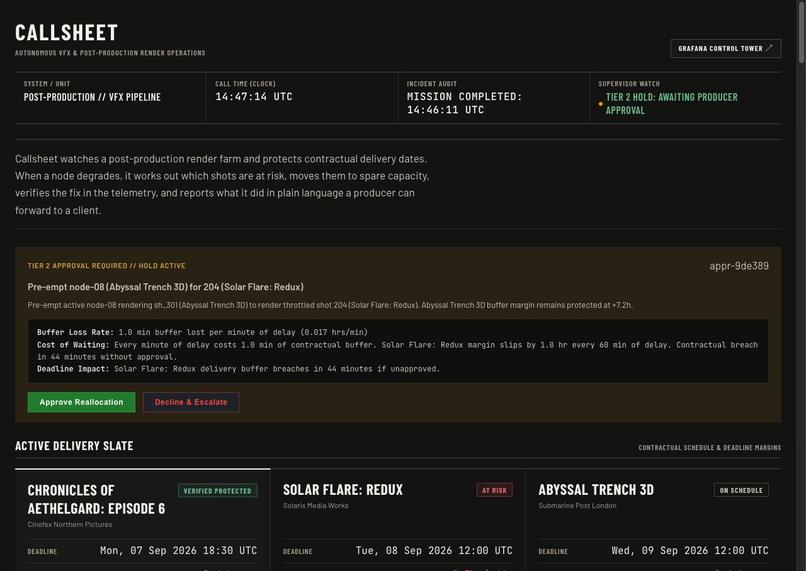
Task: Click the orange supervisor watch status dot
Action: click(600, 104)
